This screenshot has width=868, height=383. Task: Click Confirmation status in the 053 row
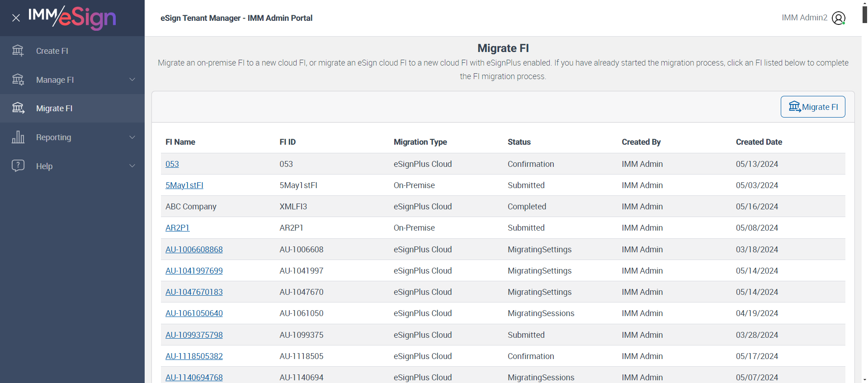tap(531, 164)
